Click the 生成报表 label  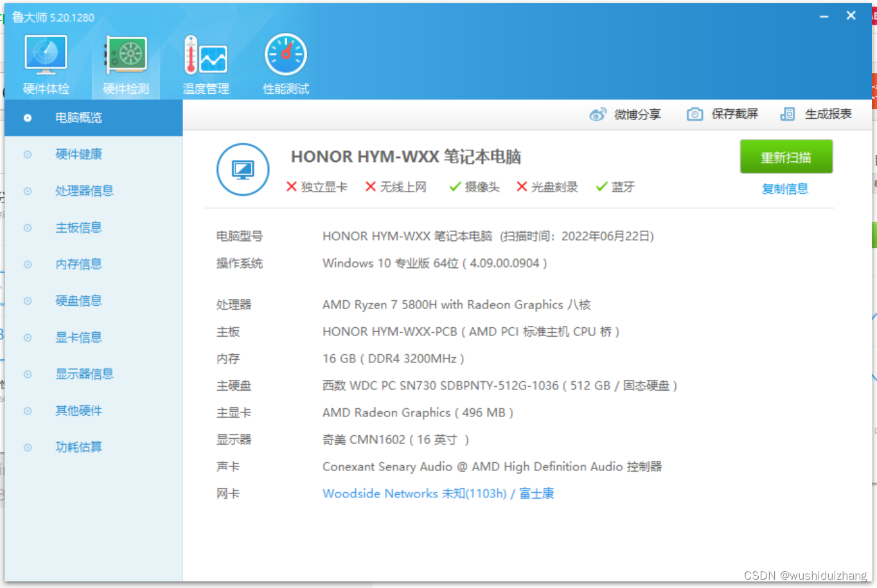pos(828,114)
